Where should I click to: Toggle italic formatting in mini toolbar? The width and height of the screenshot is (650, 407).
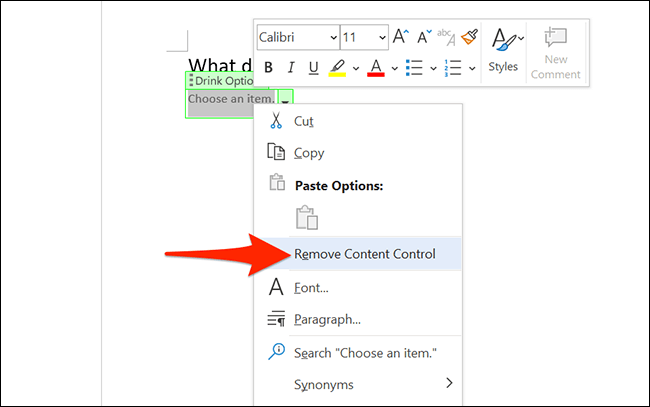[291, 68]
